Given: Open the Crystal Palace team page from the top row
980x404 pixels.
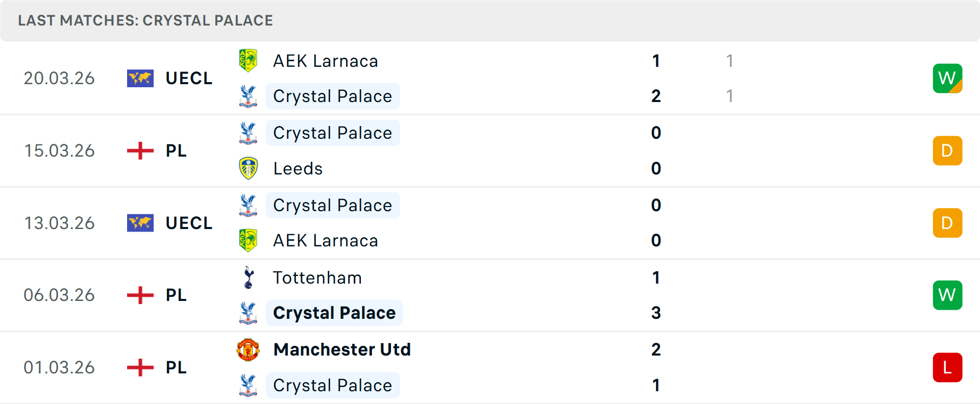Looking at the screenshot, I should (333, 96).
